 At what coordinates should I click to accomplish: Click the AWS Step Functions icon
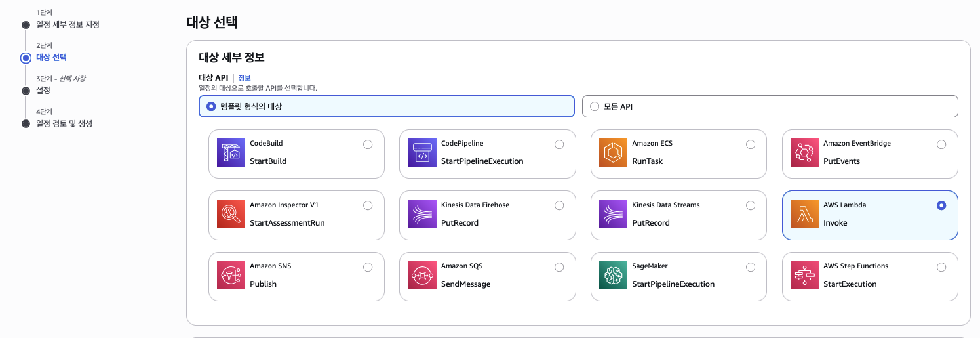pyautogui.click(x=804, y=276)
